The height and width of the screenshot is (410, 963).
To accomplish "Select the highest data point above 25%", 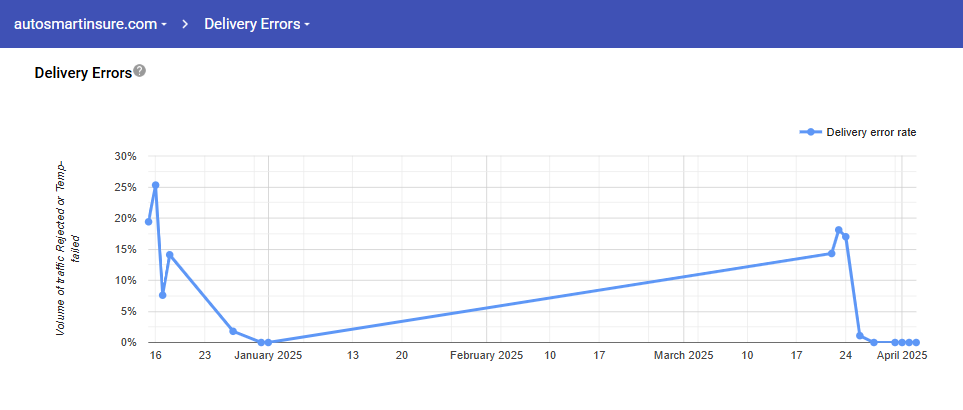I will tap(155, 185).
